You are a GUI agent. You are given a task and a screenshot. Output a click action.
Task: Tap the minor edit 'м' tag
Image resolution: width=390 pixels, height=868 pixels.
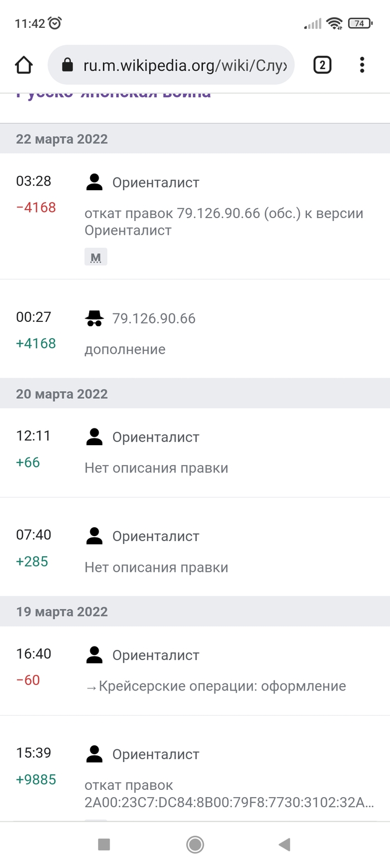click(x=96, y=257)
